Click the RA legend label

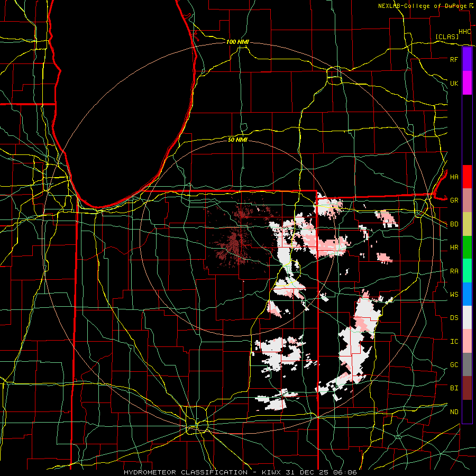[x=454, y=271]
